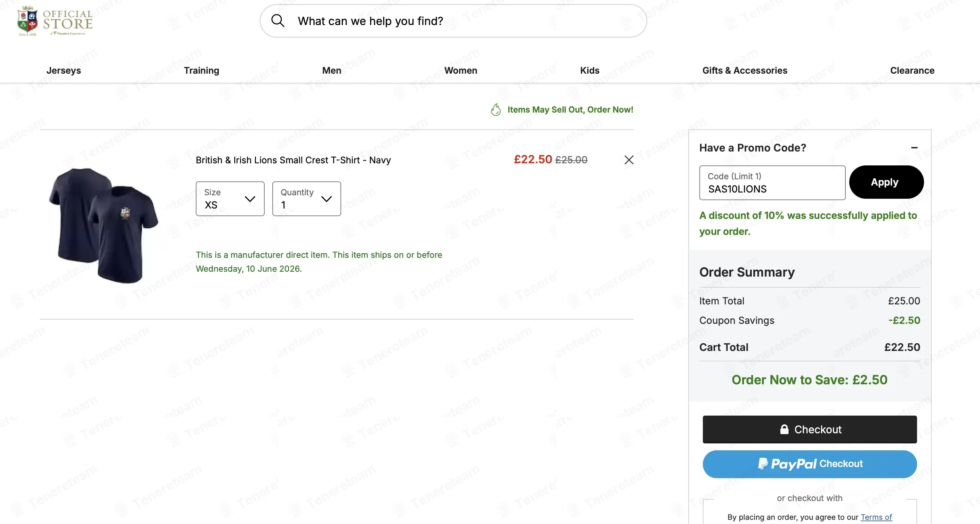Open Gifts & Accessories category

click(745, 70)
